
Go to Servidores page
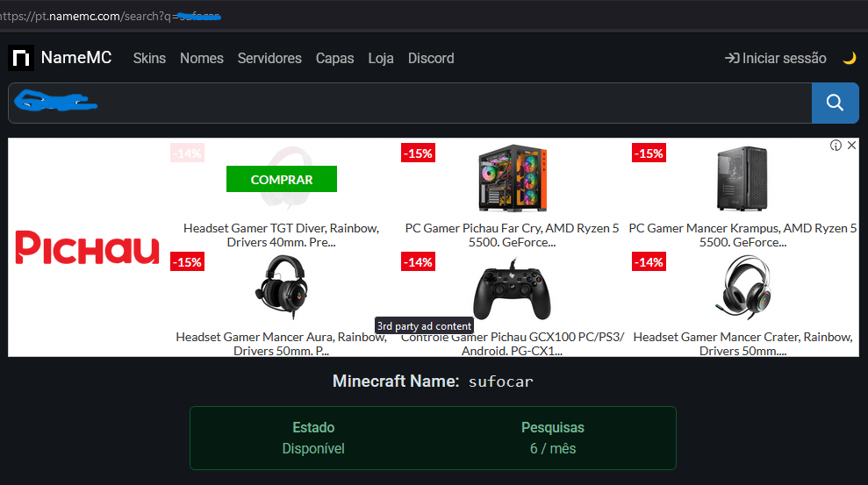[x=269, y=58]
